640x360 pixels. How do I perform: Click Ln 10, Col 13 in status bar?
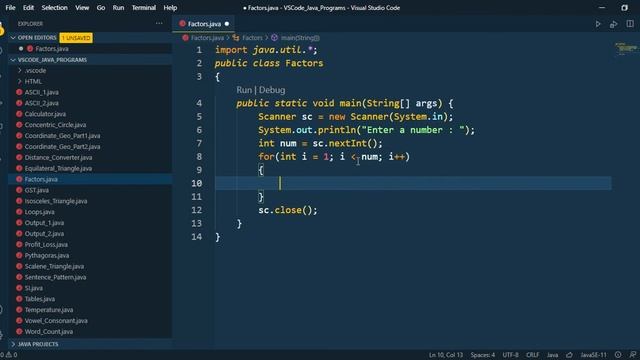click(446, 355)
